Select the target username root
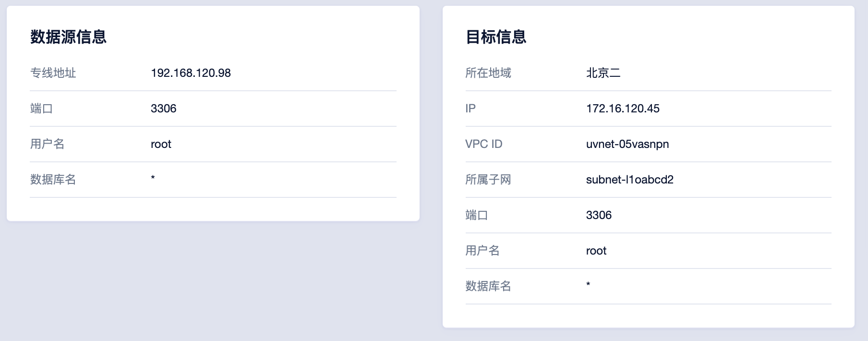Viewport: 868px width, 341px height. 596,251
